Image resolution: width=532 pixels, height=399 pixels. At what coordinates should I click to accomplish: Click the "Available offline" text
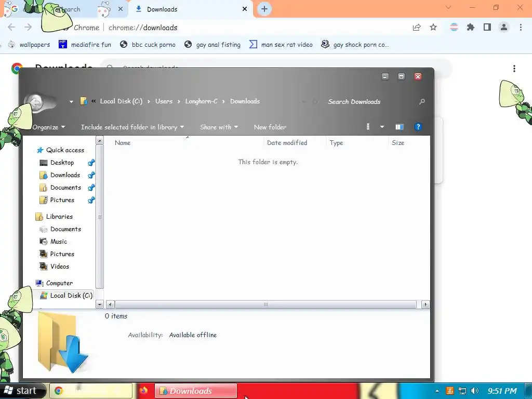193,335
